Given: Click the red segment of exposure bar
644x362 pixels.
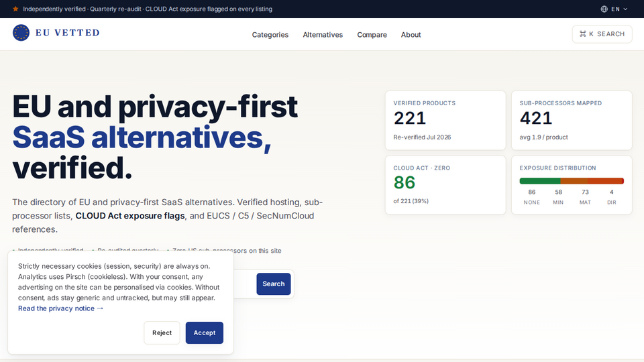Looking at the screenshot, I should [x=606, y=181].
